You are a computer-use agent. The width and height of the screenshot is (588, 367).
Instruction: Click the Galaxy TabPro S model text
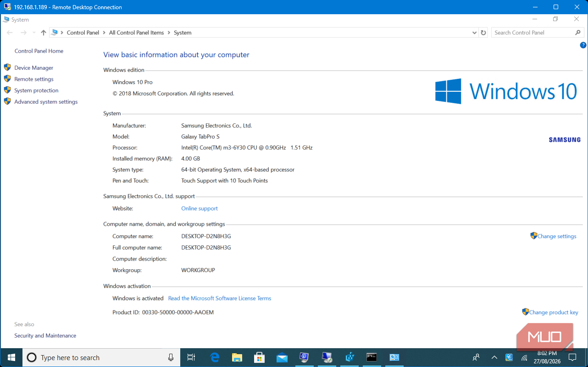click(x=200, y=137)
